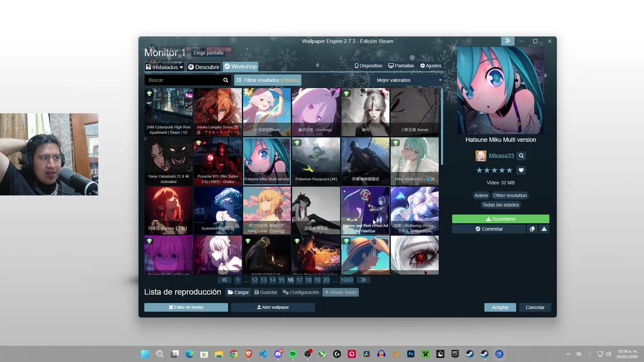The width and height of the screenshot is (644, 362).
Task: Expand the Instalados dropdown
Action: (165, 67)
